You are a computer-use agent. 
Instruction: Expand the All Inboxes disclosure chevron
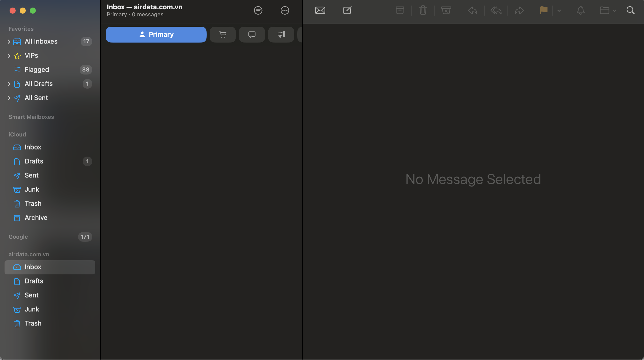click(x=9, y=42)
